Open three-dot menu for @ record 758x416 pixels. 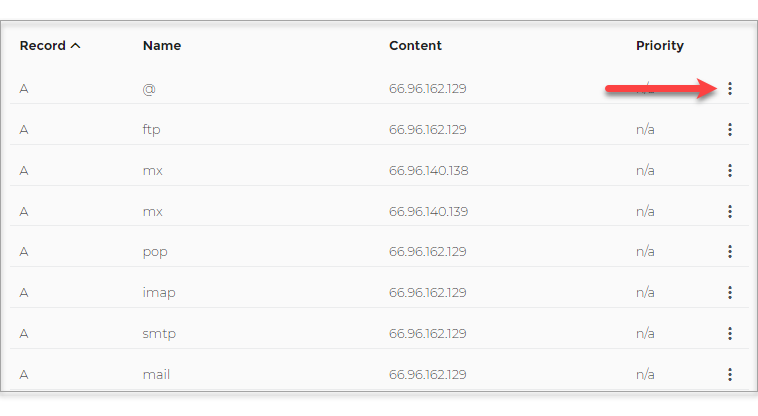point(730,88)
